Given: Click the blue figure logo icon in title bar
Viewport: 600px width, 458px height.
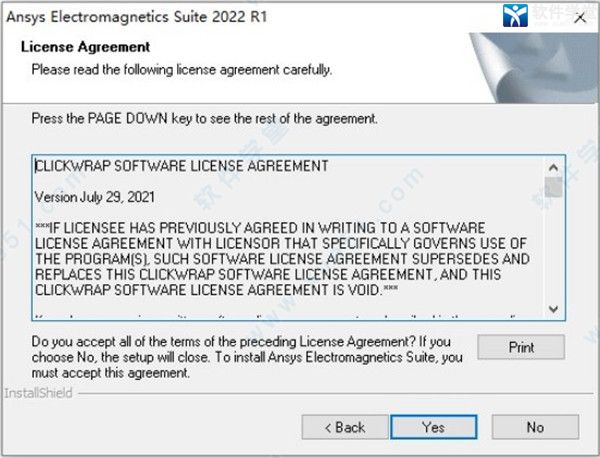Looking at the screenshot, I should [x=515, y=15].
